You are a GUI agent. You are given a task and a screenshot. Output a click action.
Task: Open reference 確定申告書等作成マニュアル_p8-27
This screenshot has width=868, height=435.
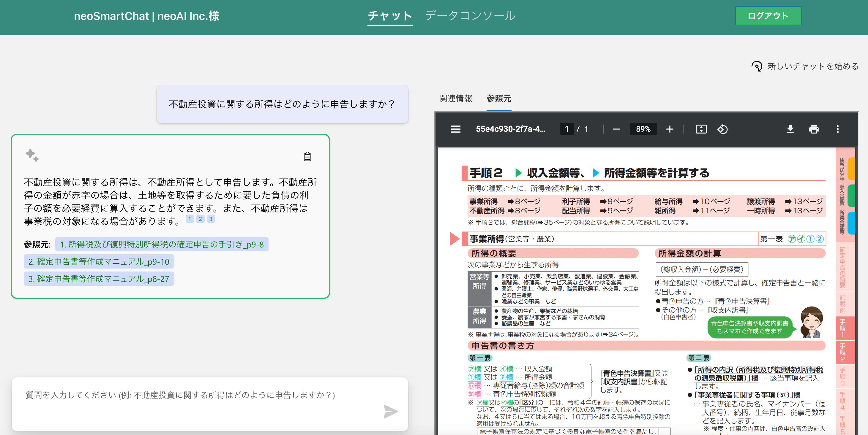(99, 279)
